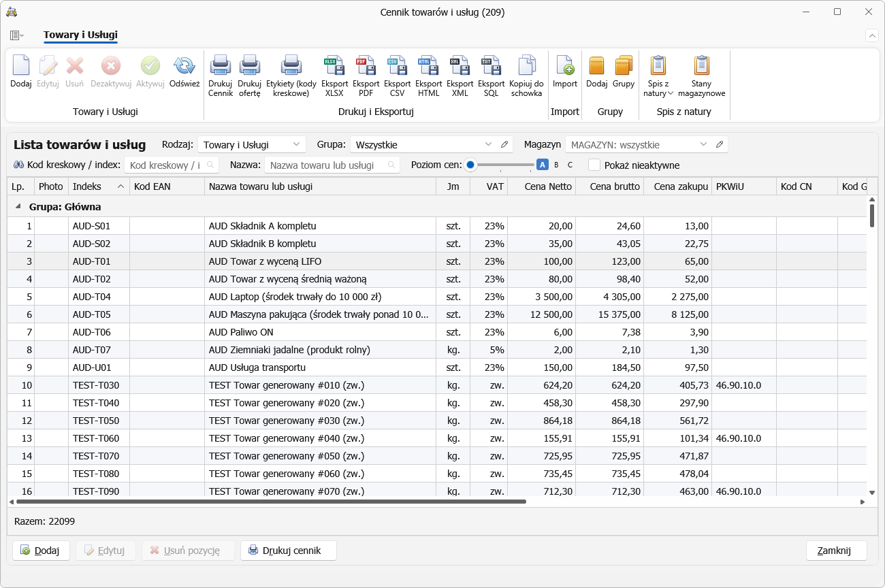Export list using Eksport XLSX
885x588 pixels.
tap(334, 66)
